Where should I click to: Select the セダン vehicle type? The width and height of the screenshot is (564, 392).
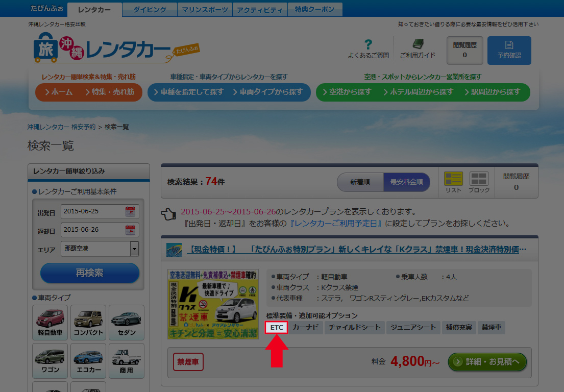tap(127, 322)
